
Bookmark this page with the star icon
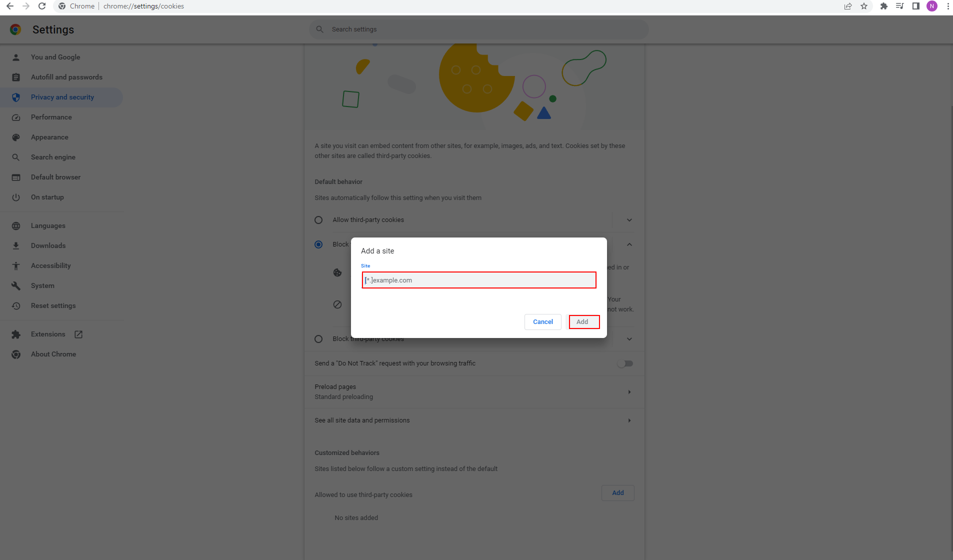tap(864, 6)
